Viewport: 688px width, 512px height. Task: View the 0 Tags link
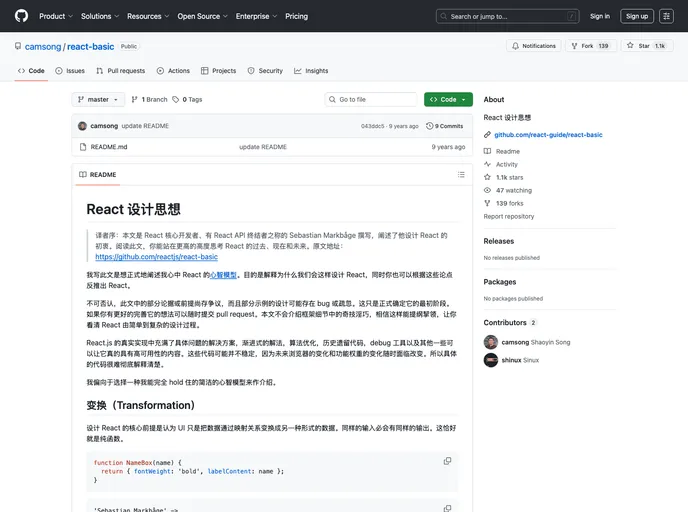click(x=187, y=100)
